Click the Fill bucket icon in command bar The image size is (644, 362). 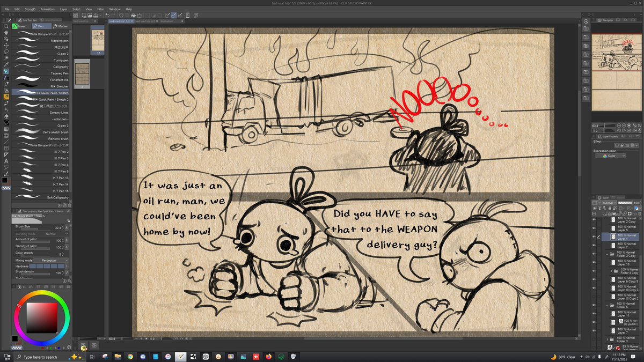pyautogui.click(x=133, y=15)
